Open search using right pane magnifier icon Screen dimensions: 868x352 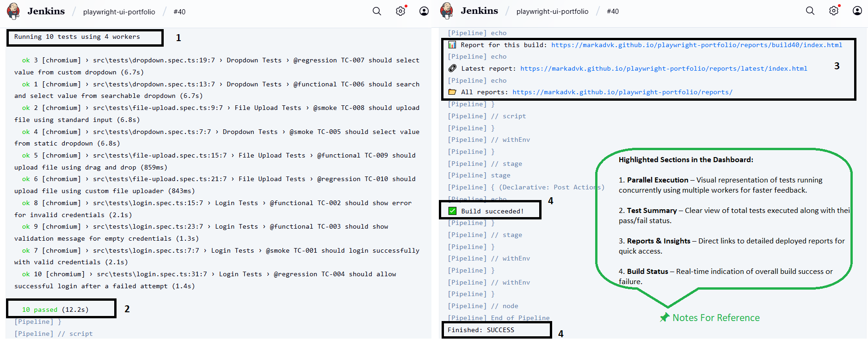point(810,11)
